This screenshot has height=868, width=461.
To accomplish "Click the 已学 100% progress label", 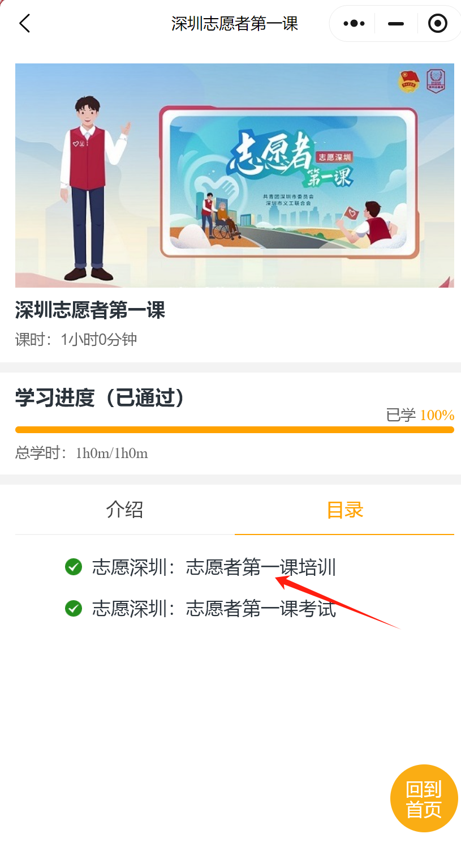I will [420, 415].
